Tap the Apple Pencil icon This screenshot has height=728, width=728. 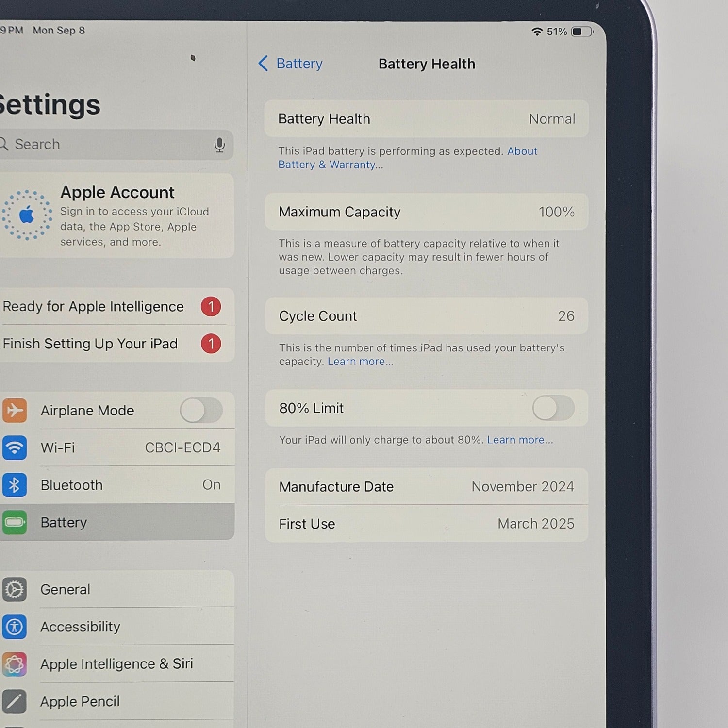[14, 702]
